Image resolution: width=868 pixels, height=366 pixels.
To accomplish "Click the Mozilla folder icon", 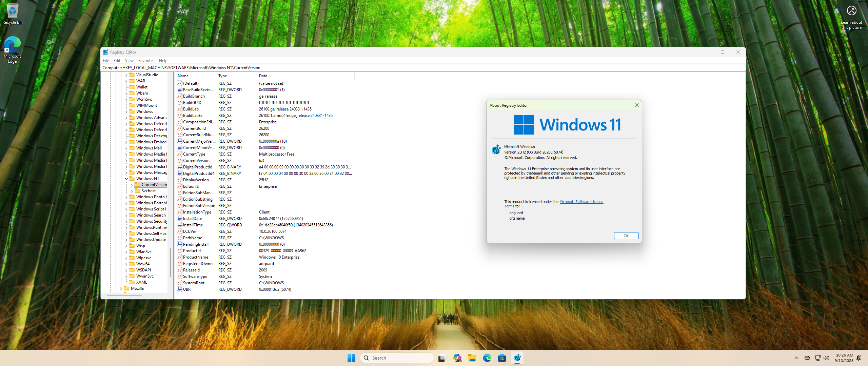I will 126,288.
